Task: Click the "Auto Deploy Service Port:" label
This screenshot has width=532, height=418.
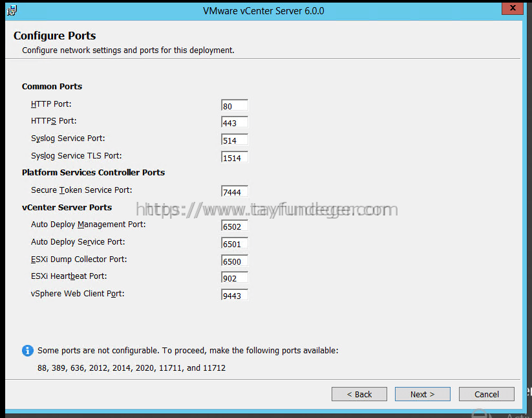Action: [x=78, y=242]
